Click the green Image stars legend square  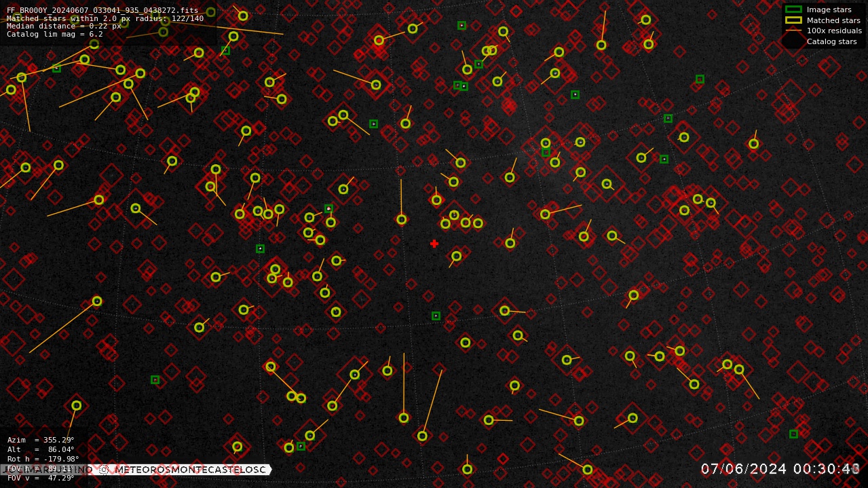[793, 10]
